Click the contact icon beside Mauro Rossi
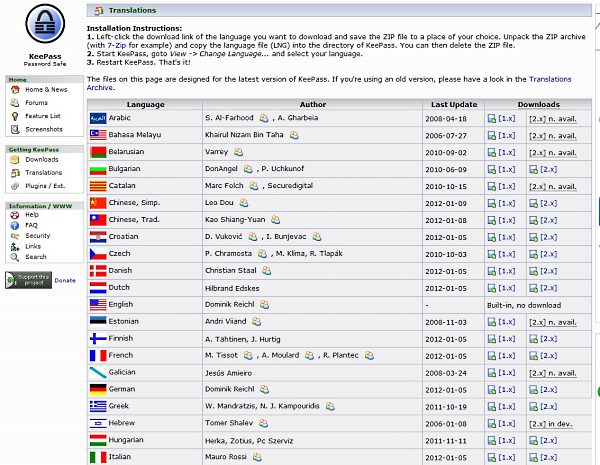This screenshot has height=465, width=600. (257, 457)
